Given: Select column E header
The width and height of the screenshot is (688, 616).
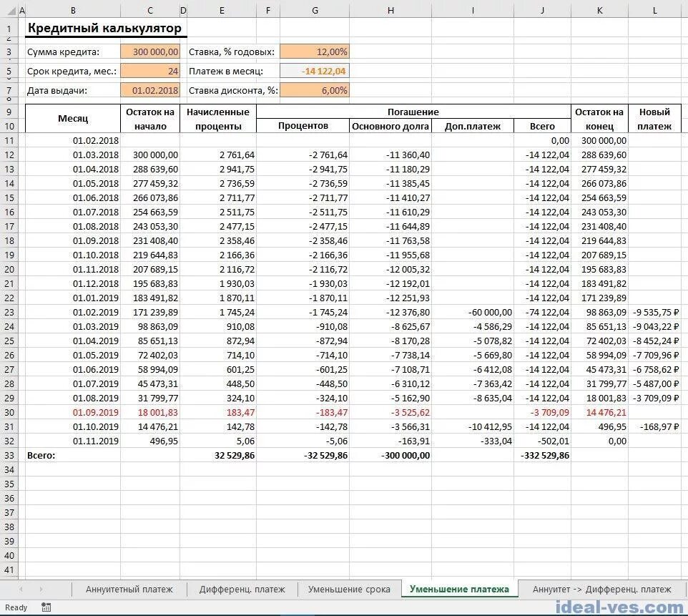Looking at the screenshot, I should click(x=222, y=11).
